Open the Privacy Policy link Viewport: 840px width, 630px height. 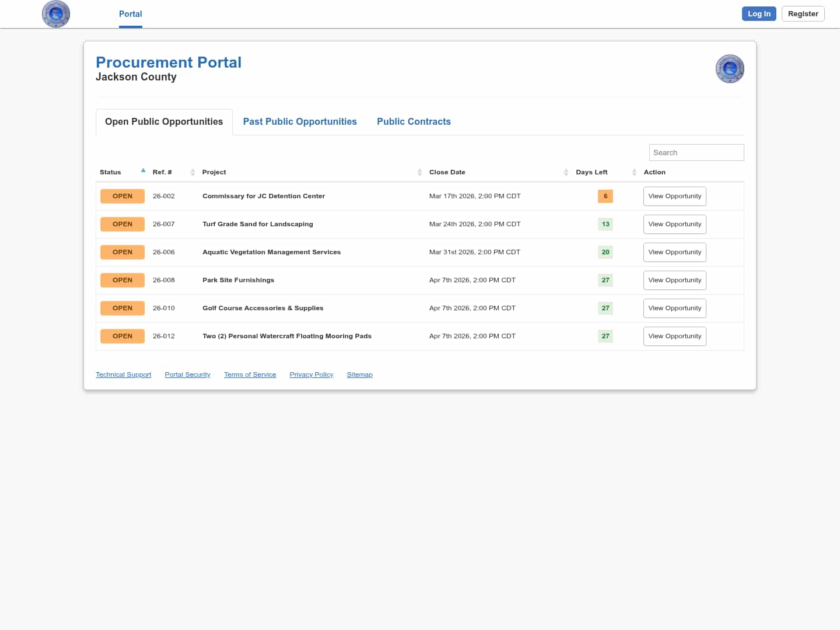point(311,374)
